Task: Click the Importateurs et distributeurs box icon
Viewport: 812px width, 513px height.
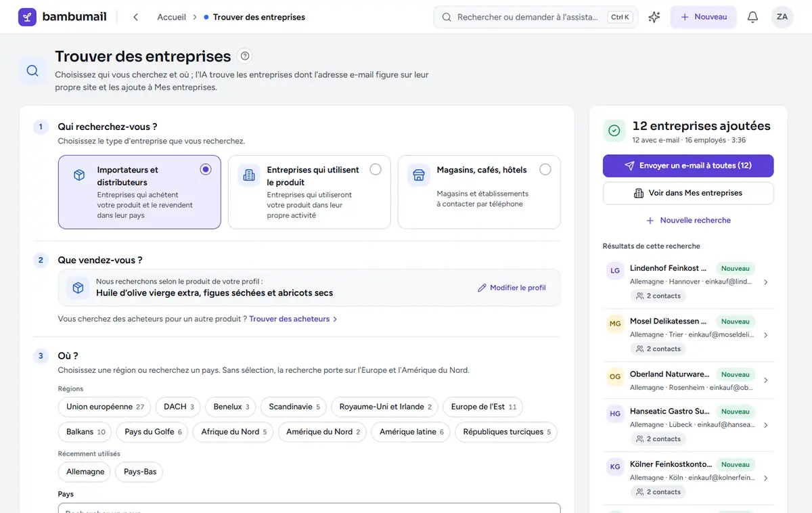Action: pyautogui.click(x=79, y=175)
